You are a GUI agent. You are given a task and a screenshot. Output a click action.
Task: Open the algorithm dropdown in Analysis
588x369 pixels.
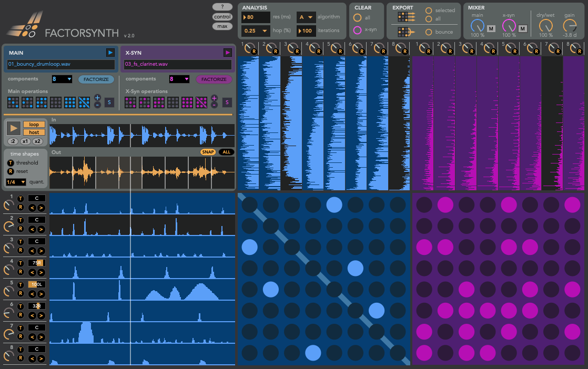click(x=306, y=17)
